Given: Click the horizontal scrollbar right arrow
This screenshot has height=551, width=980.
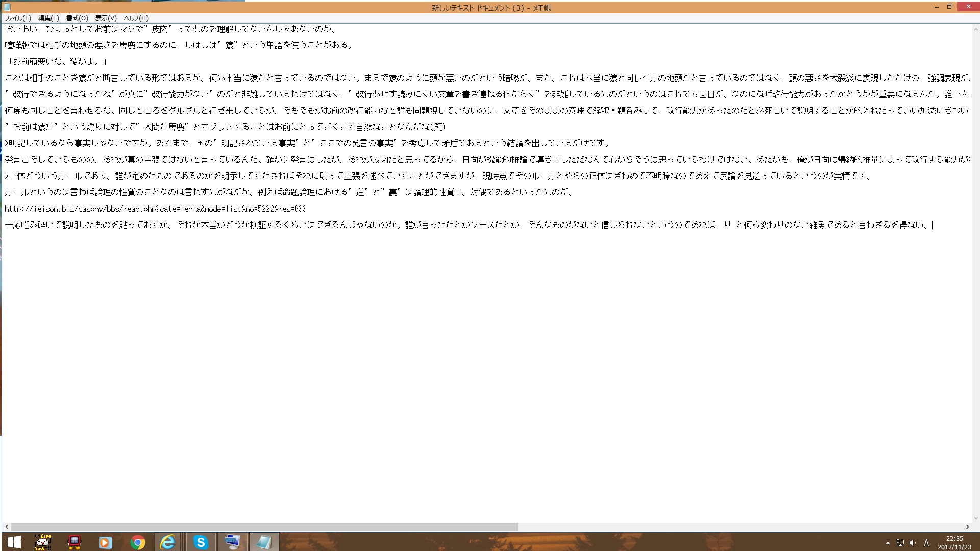Looking at the screenshot, I should 967,527.
